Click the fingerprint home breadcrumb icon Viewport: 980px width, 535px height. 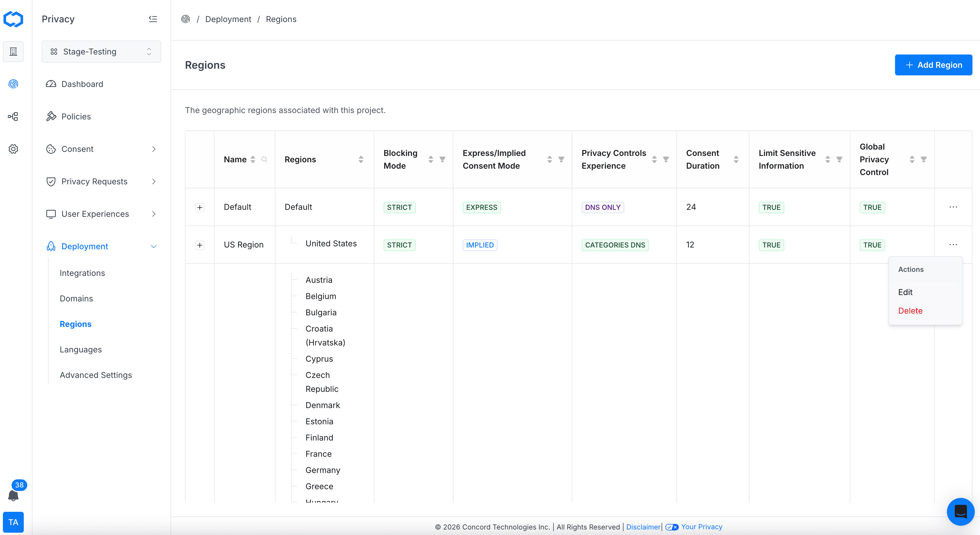185,19
